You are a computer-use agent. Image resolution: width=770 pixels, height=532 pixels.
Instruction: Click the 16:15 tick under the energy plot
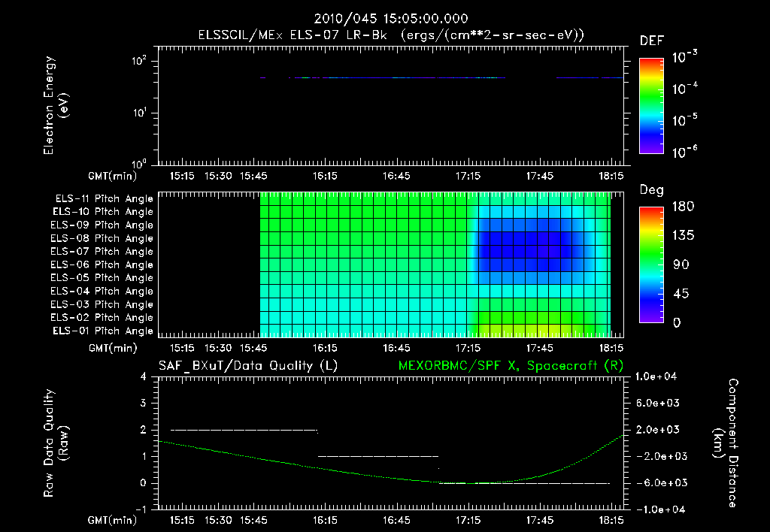coord(325,176)
